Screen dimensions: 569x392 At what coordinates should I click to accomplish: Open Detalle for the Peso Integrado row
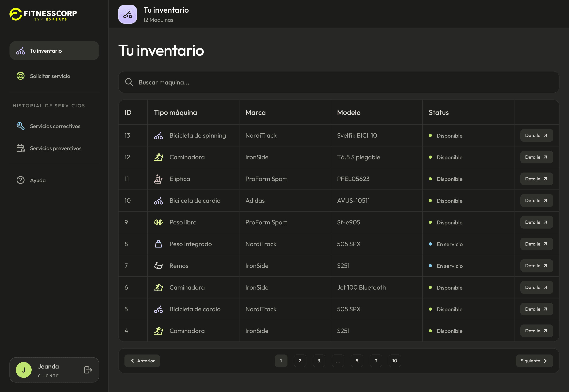[537, 244]
